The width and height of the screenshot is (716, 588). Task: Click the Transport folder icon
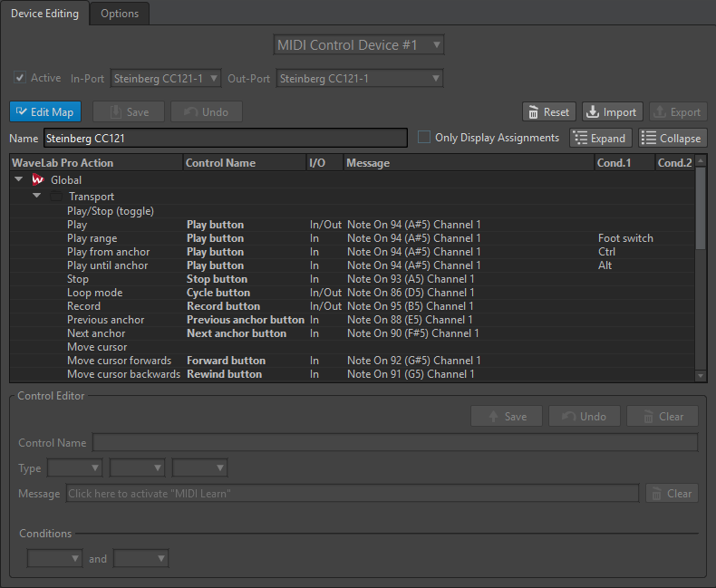[56, 197]
